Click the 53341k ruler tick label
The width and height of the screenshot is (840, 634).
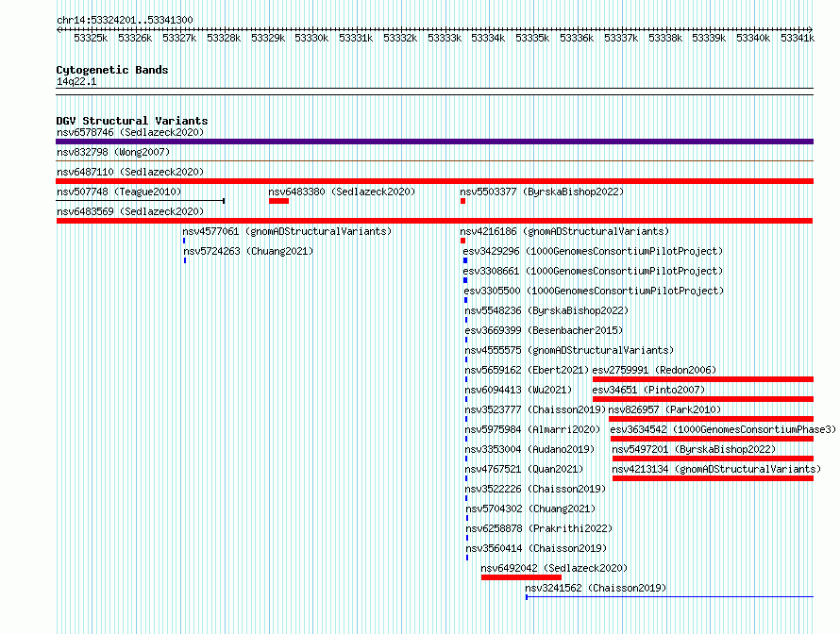pos(798,38)
